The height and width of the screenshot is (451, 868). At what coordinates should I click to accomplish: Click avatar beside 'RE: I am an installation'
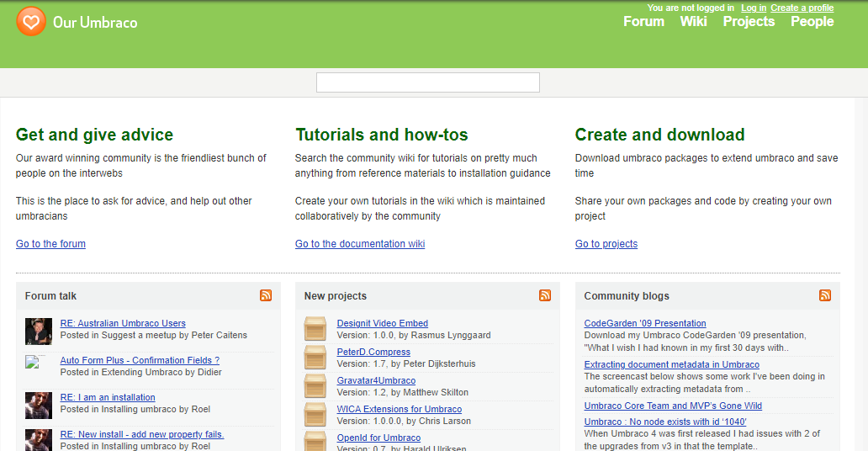coord(39,405)
